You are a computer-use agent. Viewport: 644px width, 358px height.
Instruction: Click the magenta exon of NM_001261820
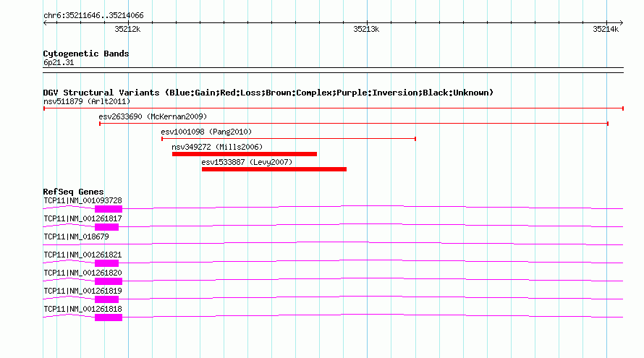[109, 281]
